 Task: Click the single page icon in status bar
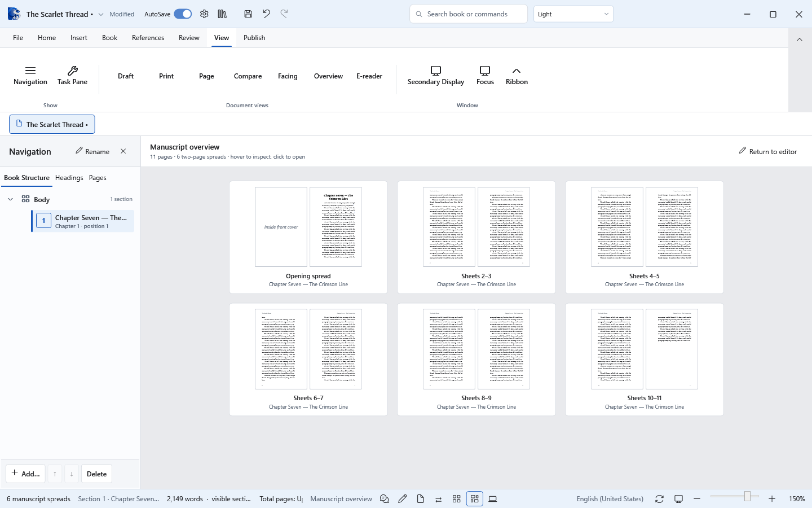tap(421, 499)
